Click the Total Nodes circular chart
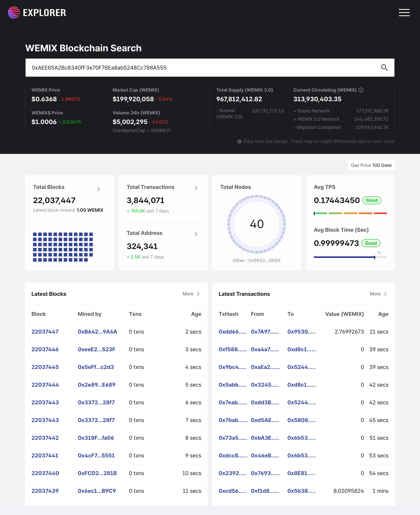This screenshot has width=420, height=515. tap(256, 224)
